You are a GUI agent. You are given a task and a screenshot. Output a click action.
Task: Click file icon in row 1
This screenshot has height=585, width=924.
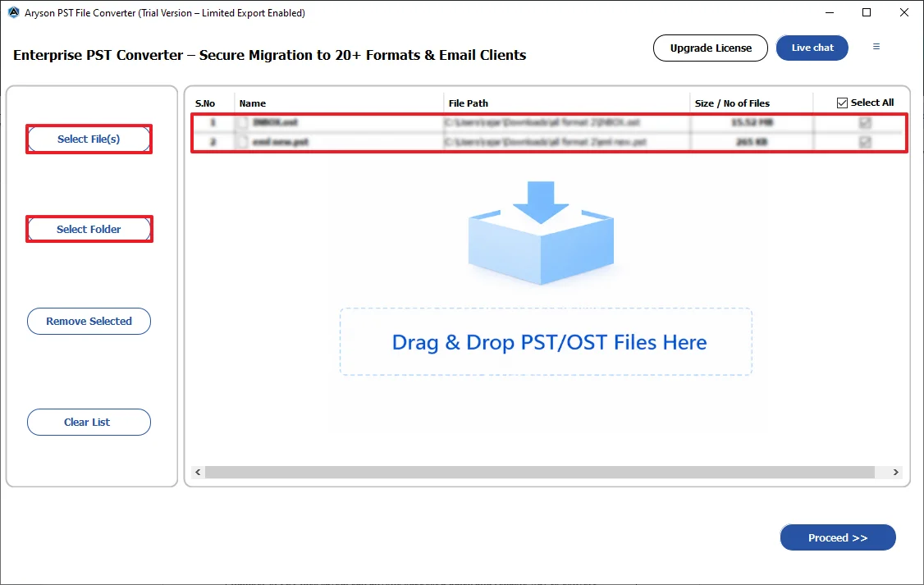242,122
